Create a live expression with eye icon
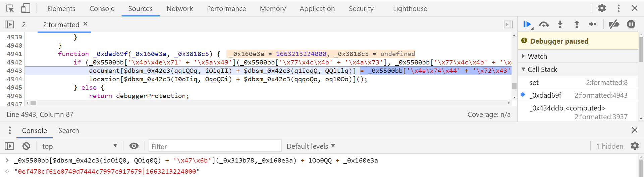This screenshot has width=644, height=177. (x=134, y=146)
